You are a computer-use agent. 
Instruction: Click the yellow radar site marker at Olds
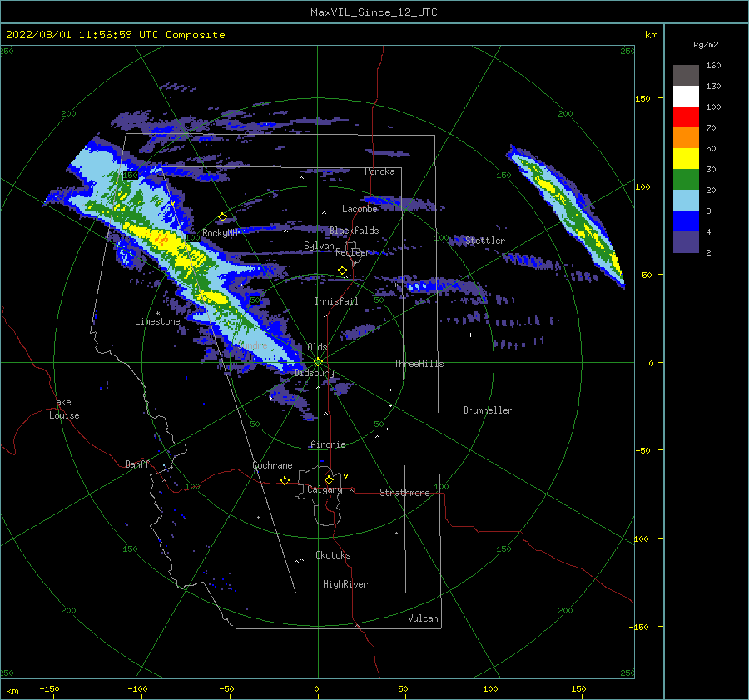tap(318, 362)
